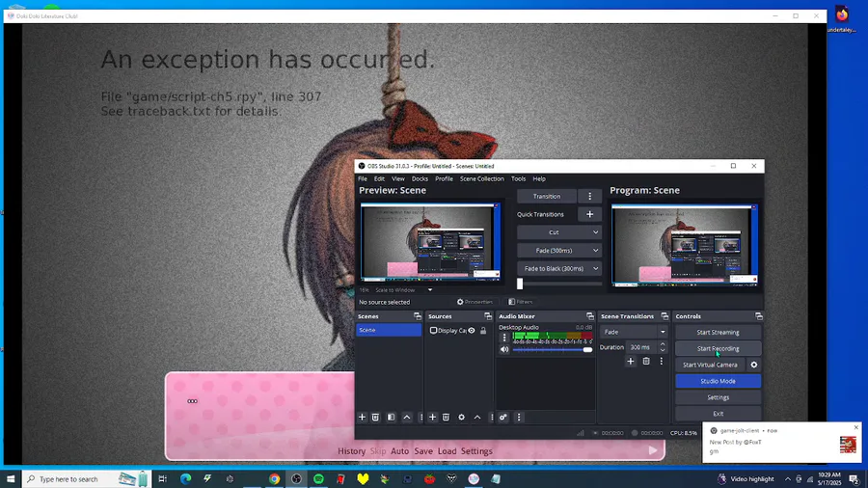
Task: Toggle lock on the Display Capture source
Action: pyautogui.click(x=483, y=330)
